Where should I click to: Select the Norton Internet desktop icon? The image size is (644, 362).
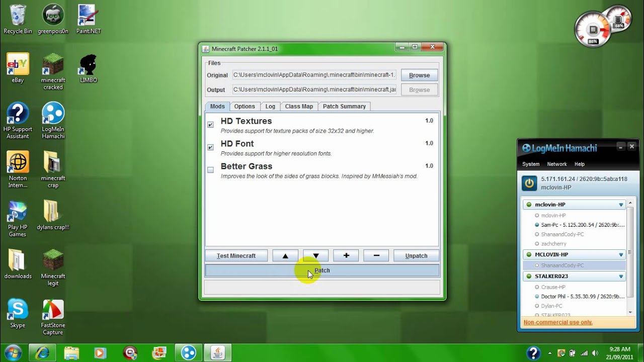[18, 170]
